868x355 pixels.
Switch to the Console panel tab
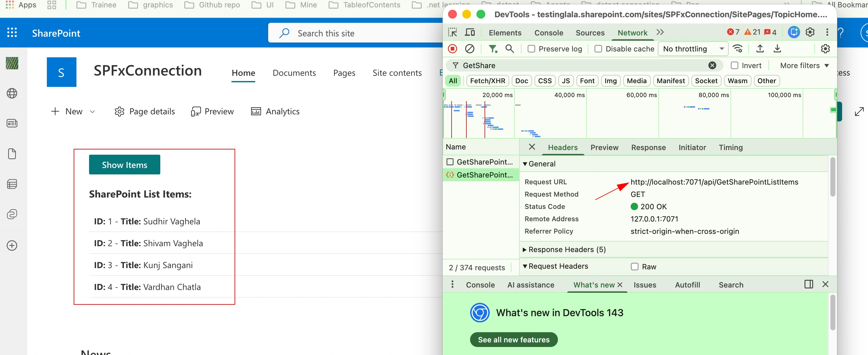pyautogui.click(x=549, y=33)
